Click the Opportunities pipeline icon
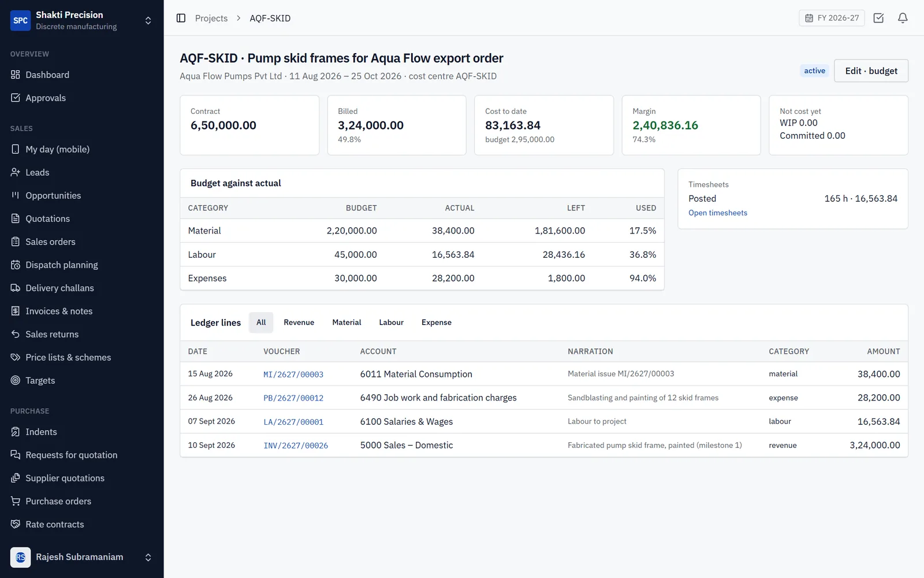 coord(16,195)
